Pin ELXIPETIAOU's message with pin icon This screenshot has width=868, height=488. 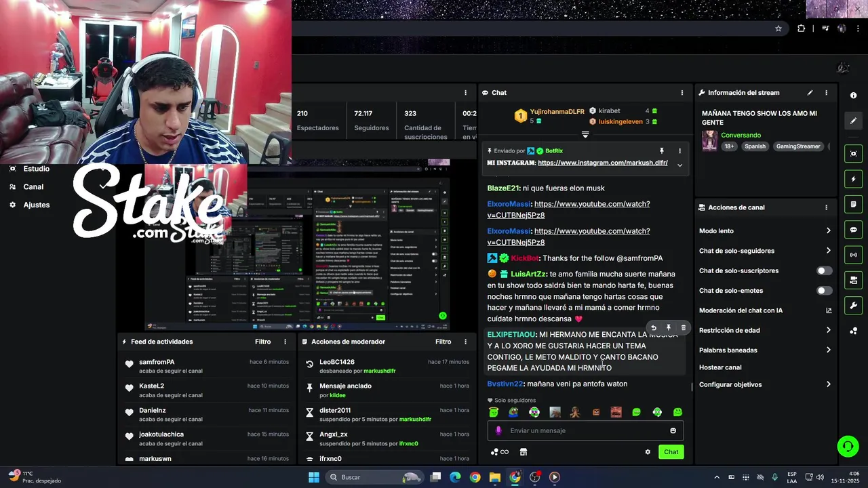(669, 328)
